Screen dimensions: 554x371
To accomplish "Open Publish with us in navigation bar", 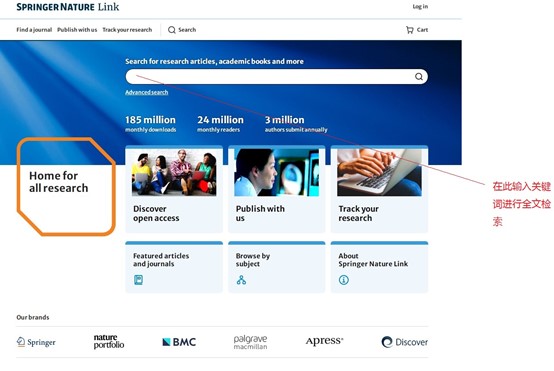I will (77, 30).
